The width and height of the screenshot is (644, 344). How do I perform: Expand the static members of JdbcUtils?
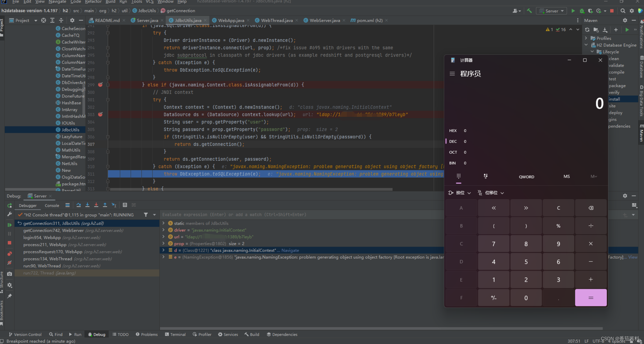(163, 223)
